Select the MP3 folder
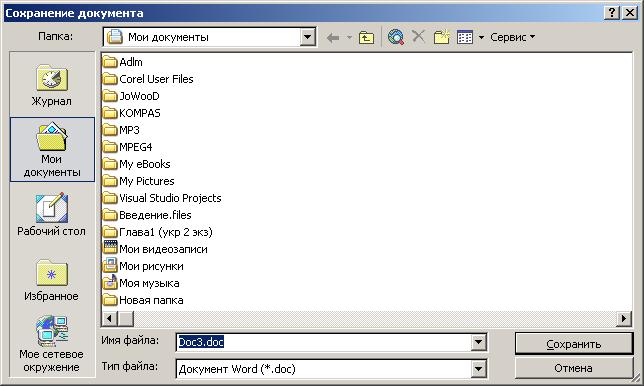Viewport: 644px width, 386px height. point(122,130)
